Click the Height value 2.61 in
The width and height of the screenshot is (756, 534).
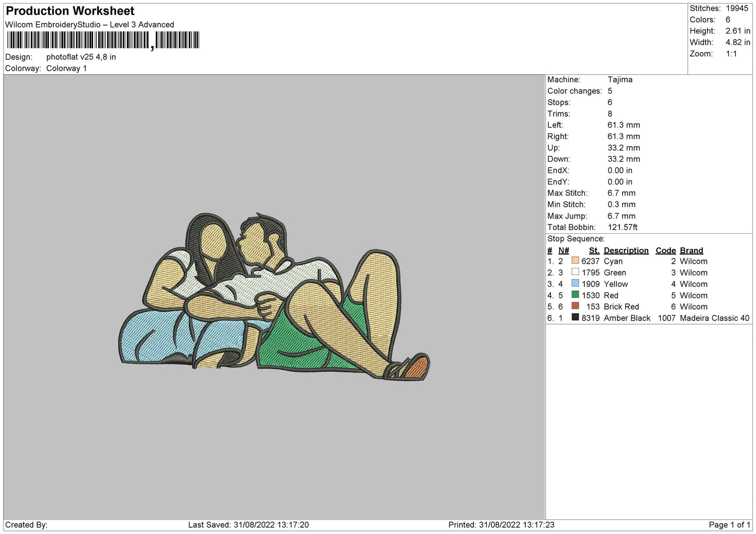[x=738, y=31]
